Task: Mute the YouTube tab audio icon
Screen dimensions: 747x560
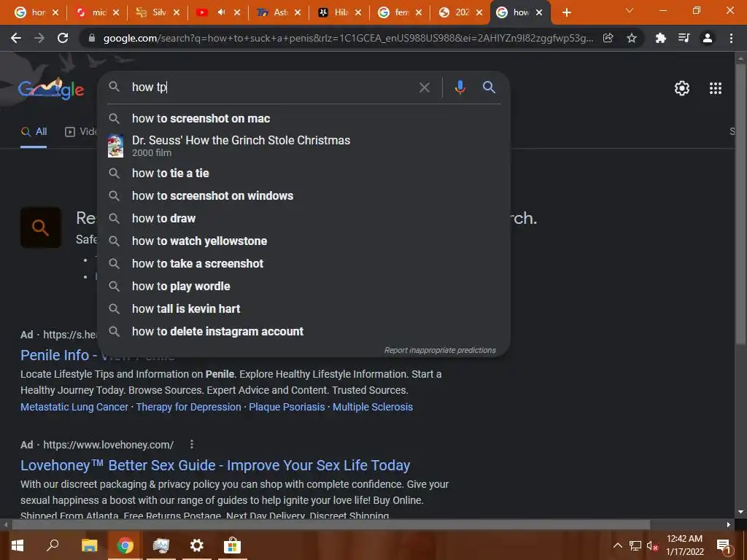Action: [221, 12]
